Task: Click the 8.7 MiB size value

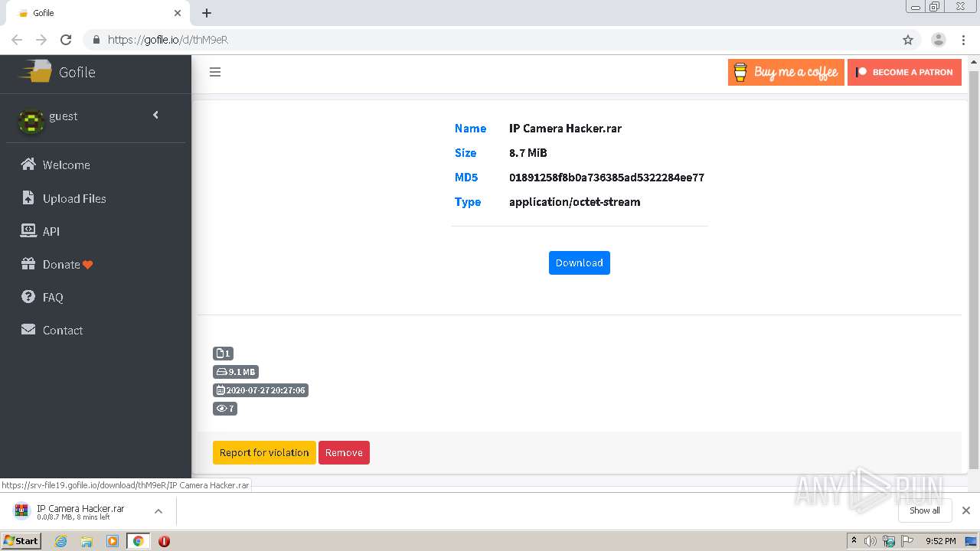Action: tap(528, 153)
